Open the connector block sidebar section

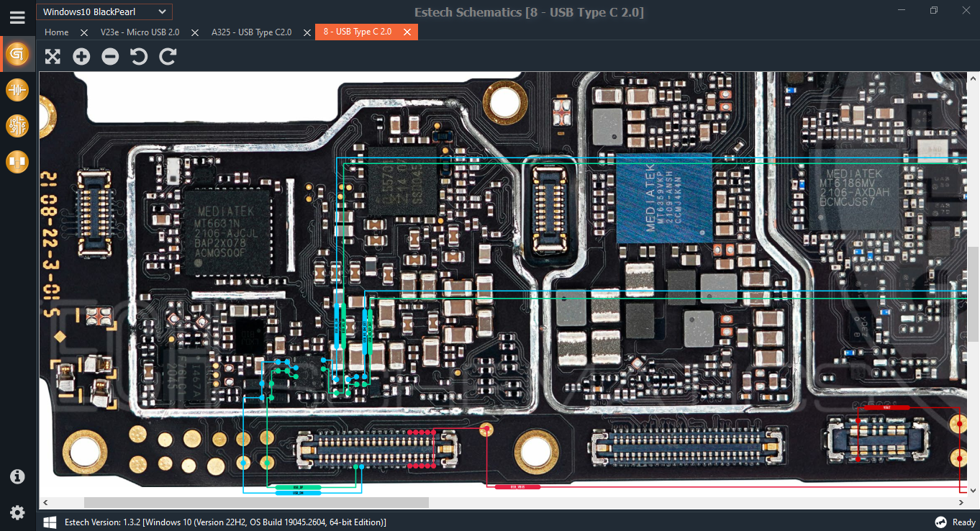coord(17,162)
